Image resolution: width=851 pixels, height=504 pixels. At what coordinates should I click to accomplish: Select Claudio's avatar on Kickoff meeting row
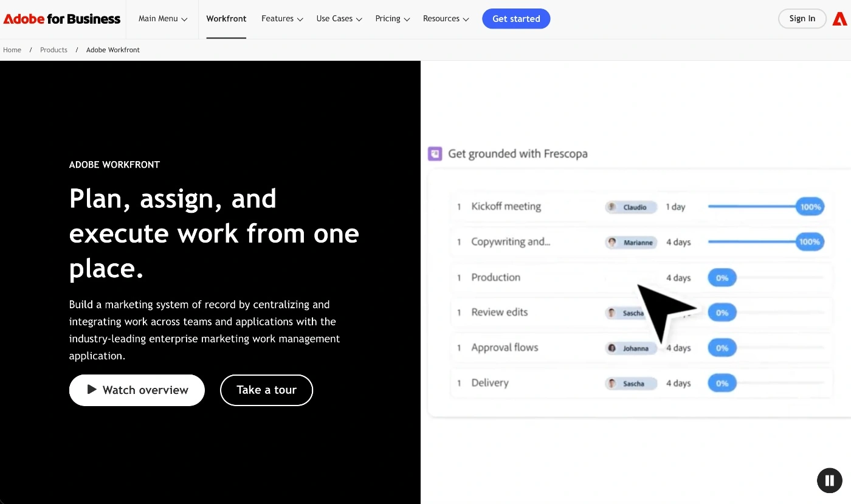click(x=611, y=207)
